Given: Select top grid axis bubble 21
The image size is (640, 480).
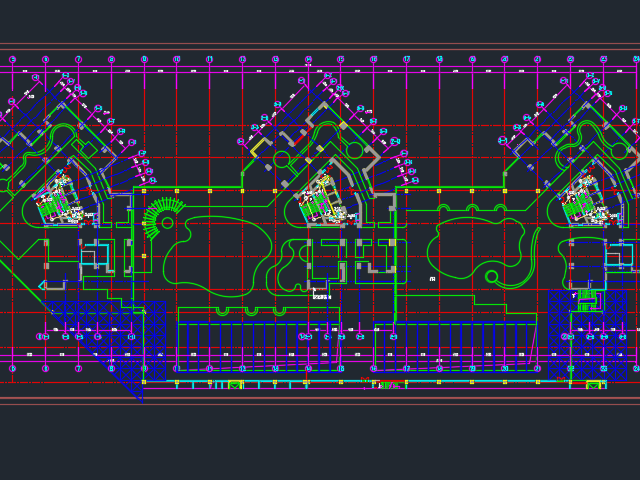Looking at the screenshot, I should pyautogui.click(x=538, y=60).
